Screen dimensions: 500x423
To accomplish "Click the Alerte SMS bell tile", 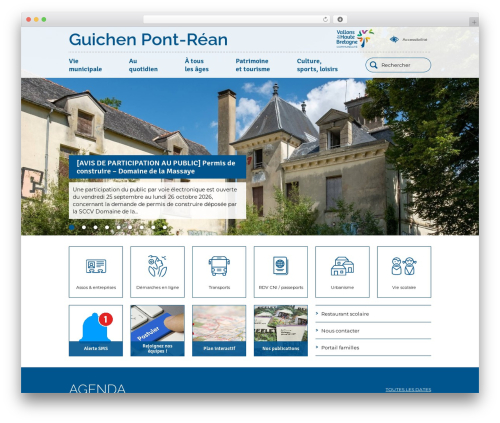I will [x=96, y=330].
